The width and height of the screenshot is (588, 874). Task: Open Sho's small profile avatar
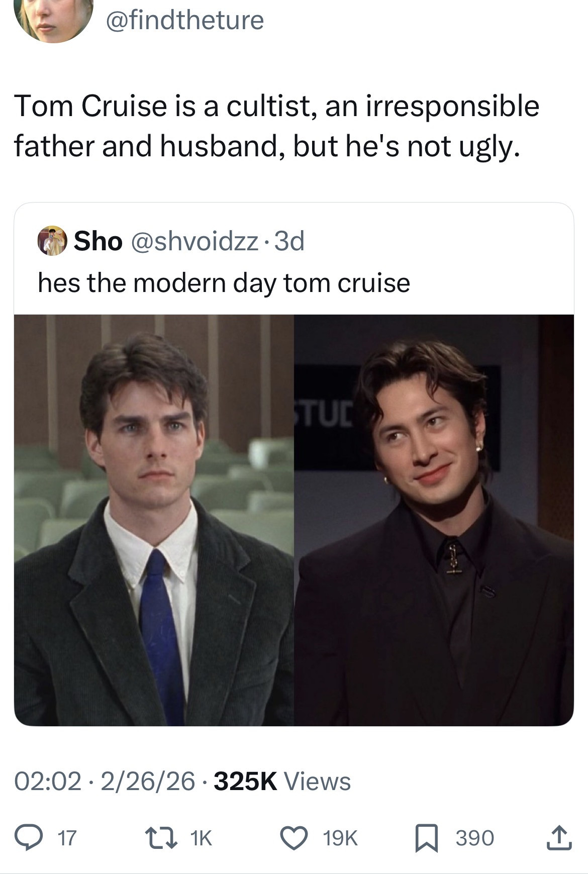52,242
